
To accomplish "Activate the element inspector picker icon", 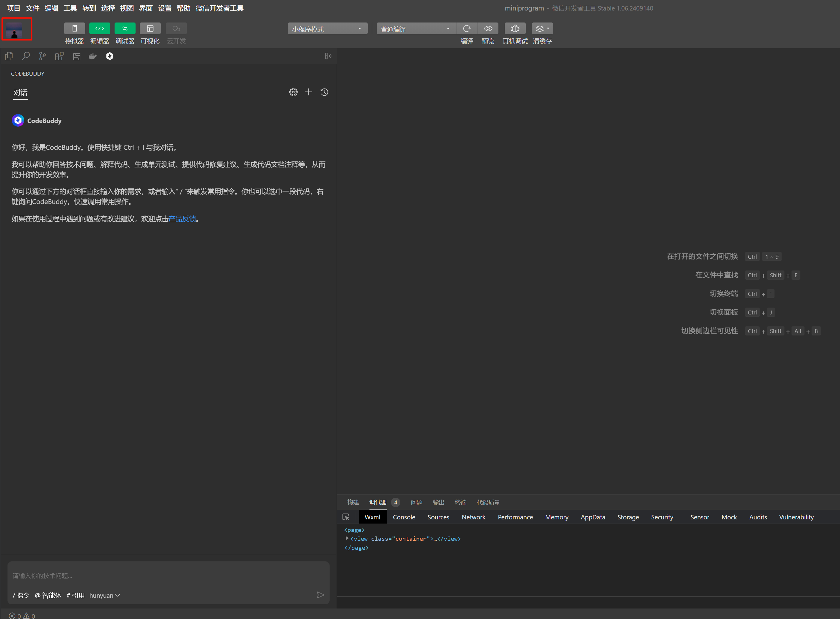I will [x=346, y=517].
